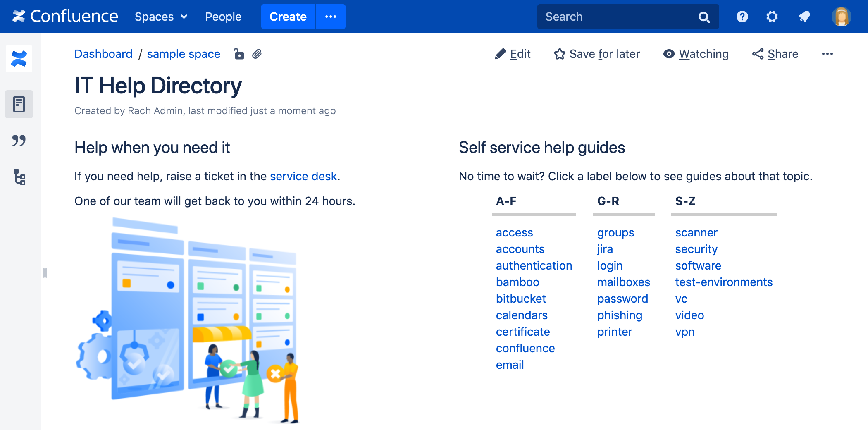Click the page restrictions unlocked padlock icon
This screenshot has height=430, width=868.
pos(239,54)
